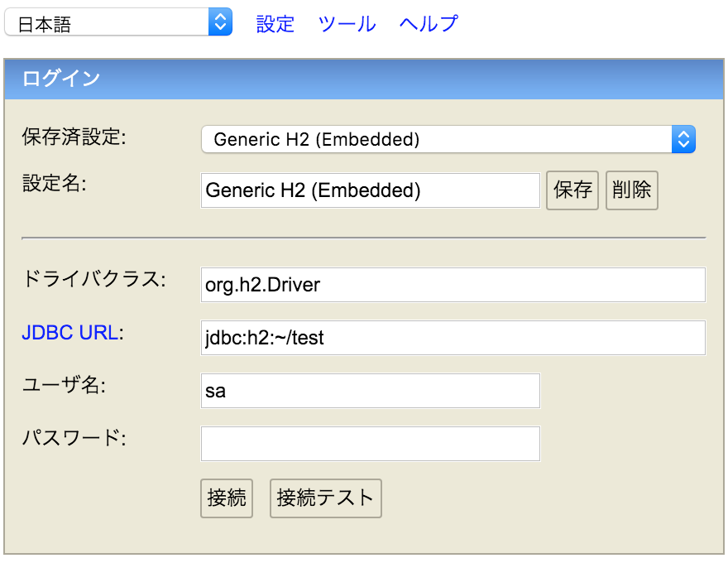Open the 保存済設定 saved settings dropdown

[447, 139]
